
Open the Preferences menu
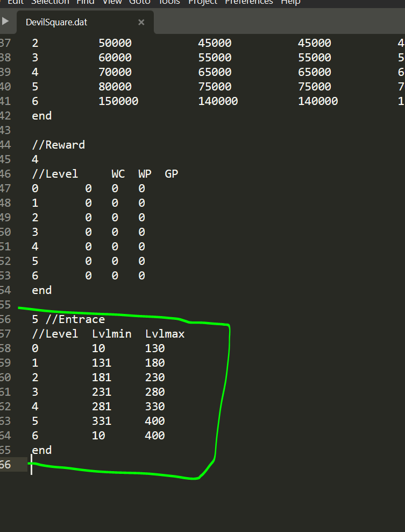click(x=248, y=2)
